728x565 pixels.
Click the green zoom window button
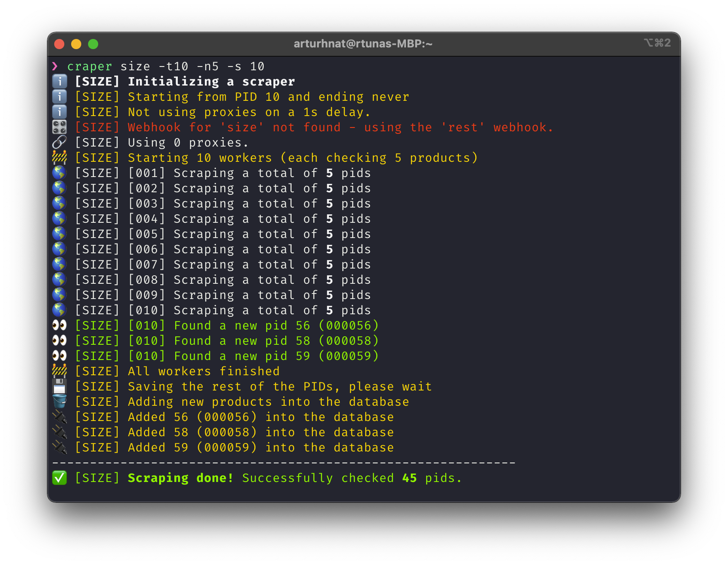point(93,44)
